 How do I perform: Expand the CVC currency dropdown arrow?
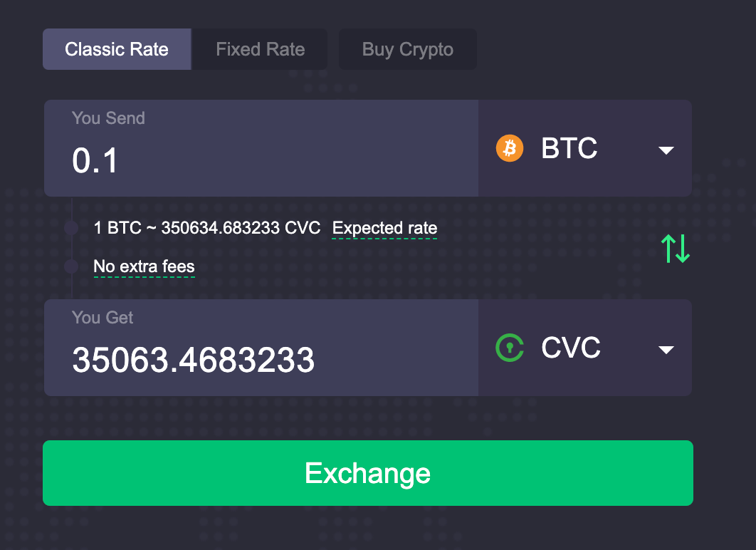point(666,350)
